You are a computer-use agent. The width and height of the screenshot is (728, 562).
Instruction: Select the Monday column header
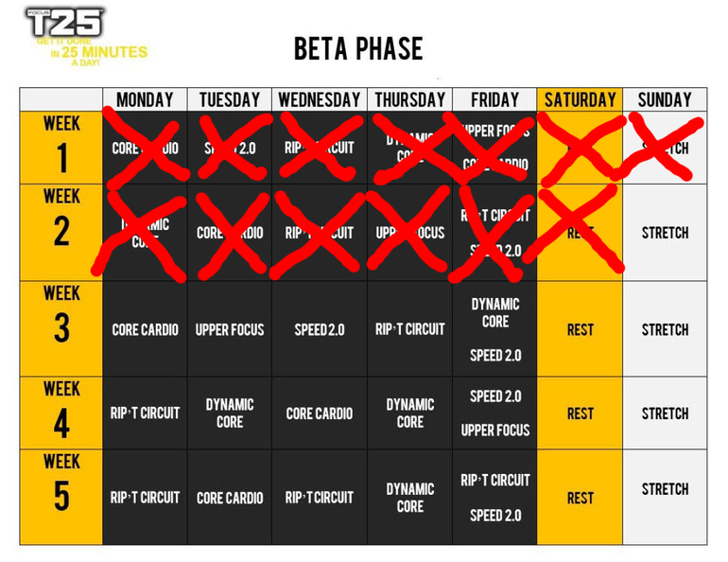[145, 99]
